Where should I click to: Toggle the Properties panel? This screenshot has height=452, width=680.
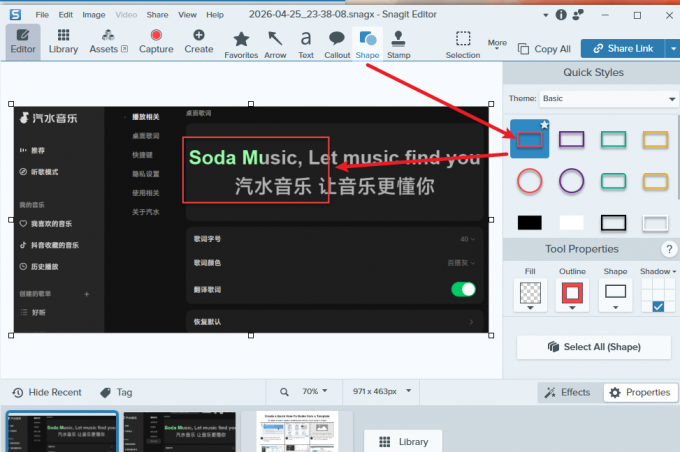coord(641,393)
